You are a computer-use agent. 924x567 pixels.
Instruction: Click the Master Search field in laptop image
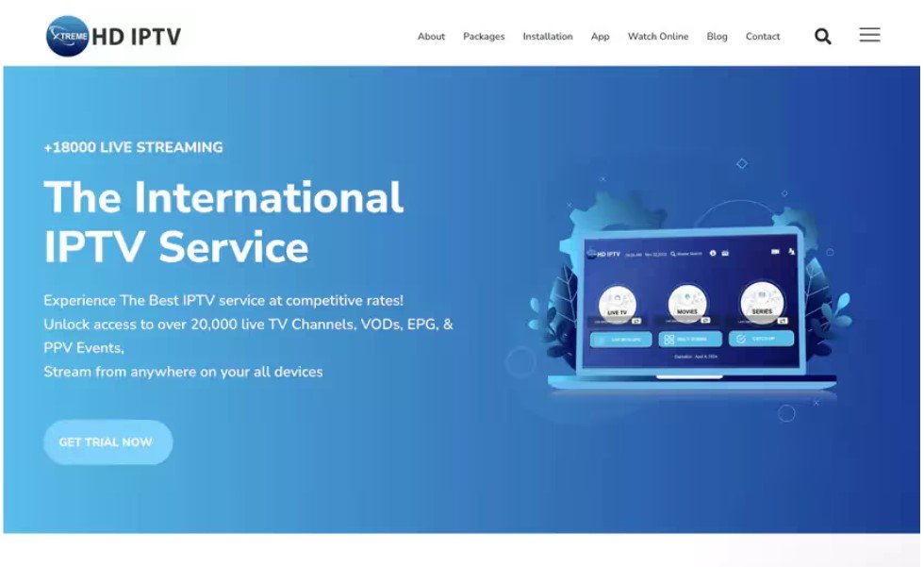point(686,254)
